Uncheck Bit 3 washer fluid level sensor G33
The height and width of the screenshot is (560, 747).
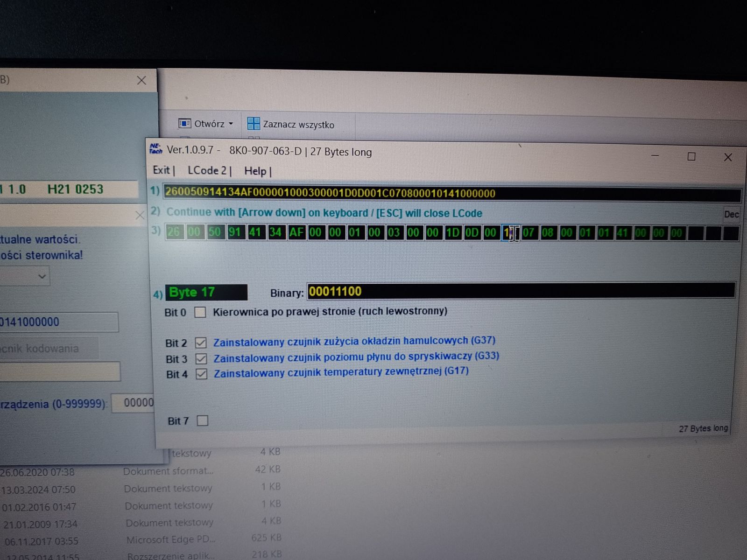tap(201, 358)
